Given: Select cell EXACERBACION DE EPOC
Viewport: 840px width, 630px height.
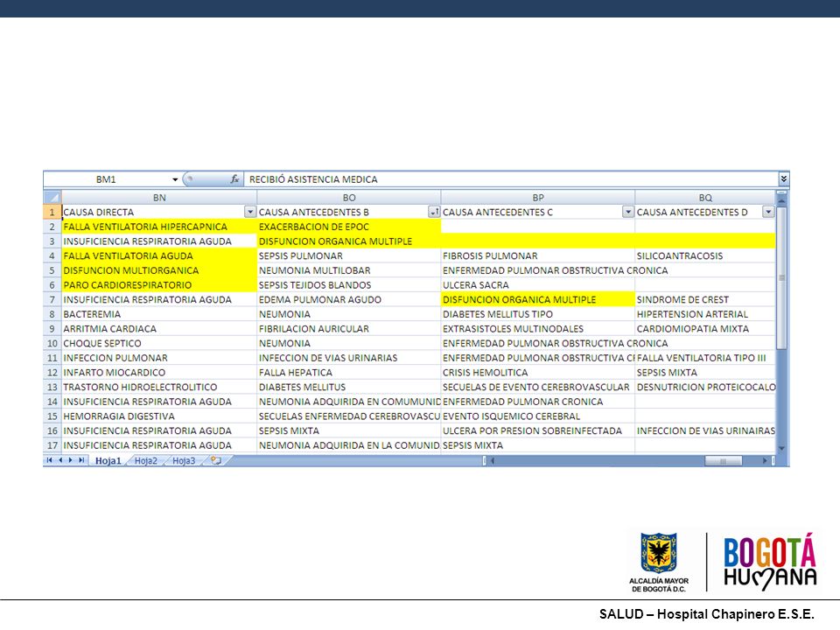Looking at the screenshot, I should pyautogui.click(x=349, y=227).
